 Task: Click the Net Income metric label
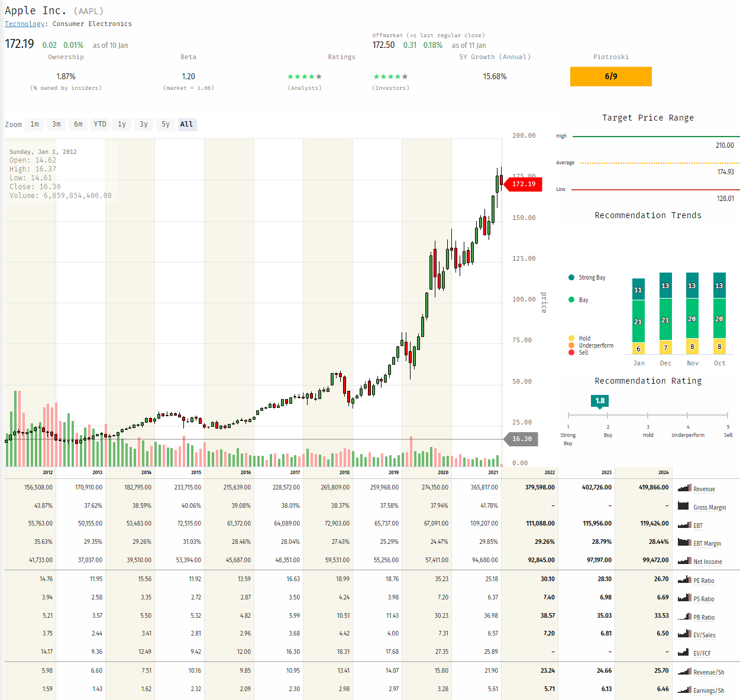point(707,562)
